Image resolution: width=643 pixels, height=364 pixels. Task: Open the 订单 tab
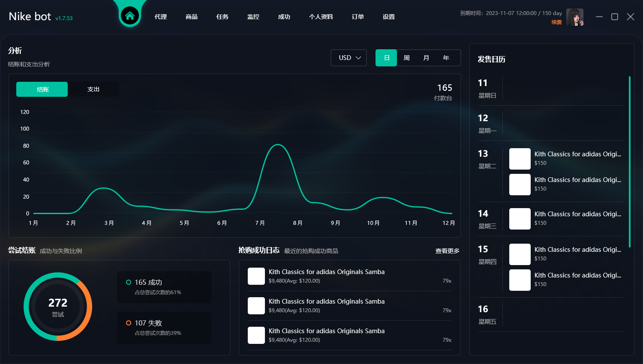click(x=358, y=17)
